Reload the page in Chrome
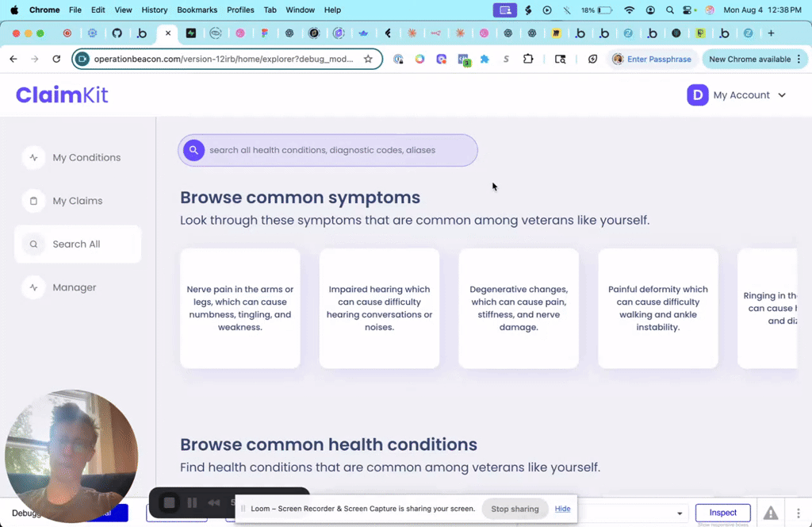The image size is (812, 527). pyautogui.click(x=56, y=59)
